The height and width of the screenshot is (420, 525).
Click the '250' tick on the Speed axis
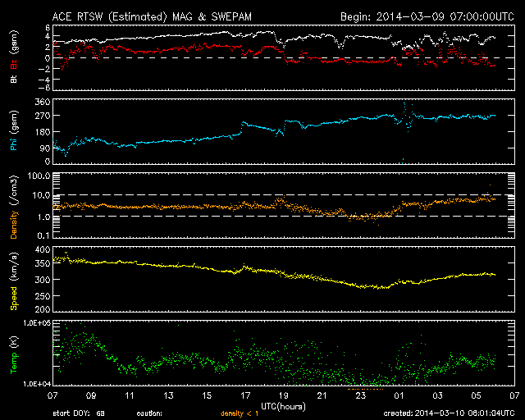(43, 296)
